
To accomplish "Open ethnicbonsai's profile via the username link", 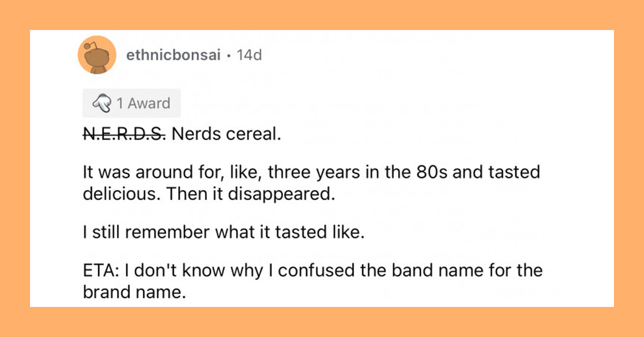I will pos(173,54).
